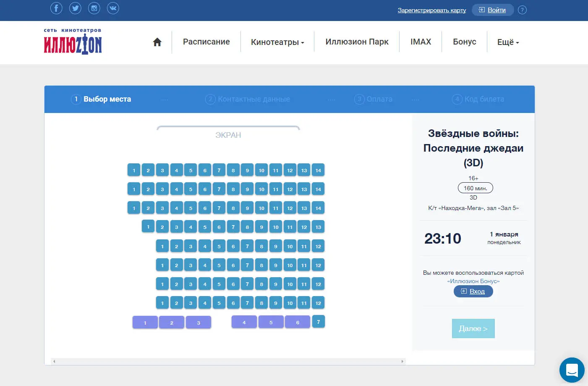Open the VK social link
Image resolution: width=588 pixels, height=386 pixels.
tap(113, 8)
